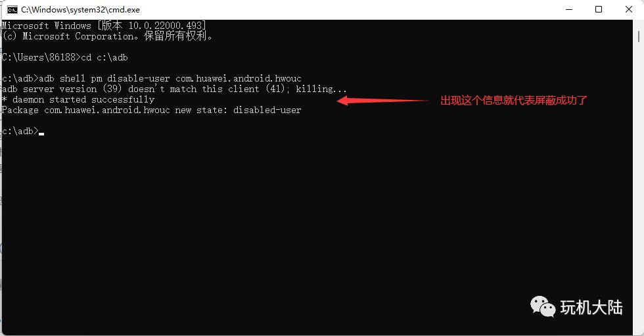644x336 pixels.
Task: Click the 玩机大陆 watermark text
Action: click(591, 307)
